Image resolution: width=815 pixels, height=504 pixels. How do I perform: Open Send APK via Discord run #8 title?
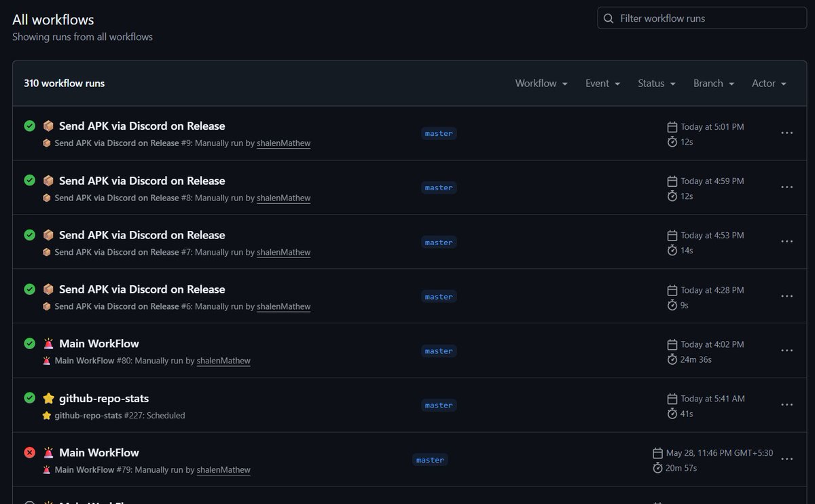coord(142,180)
